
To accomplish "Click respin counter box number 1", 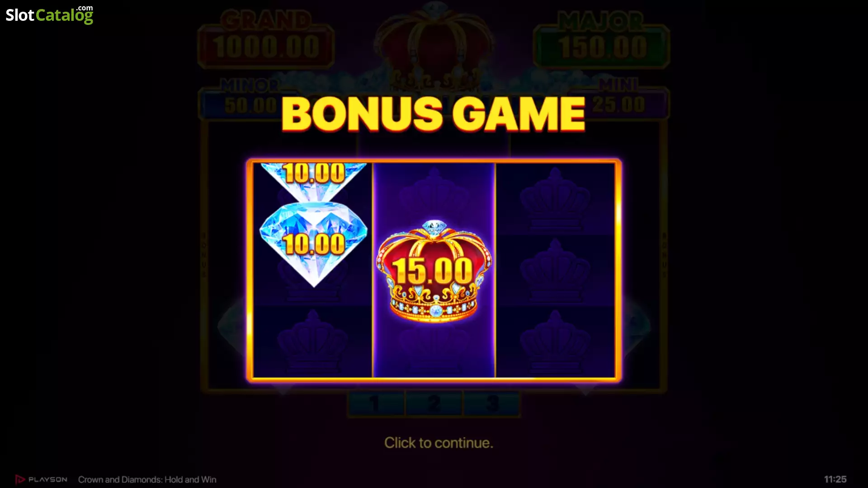I will pos(376,404).
